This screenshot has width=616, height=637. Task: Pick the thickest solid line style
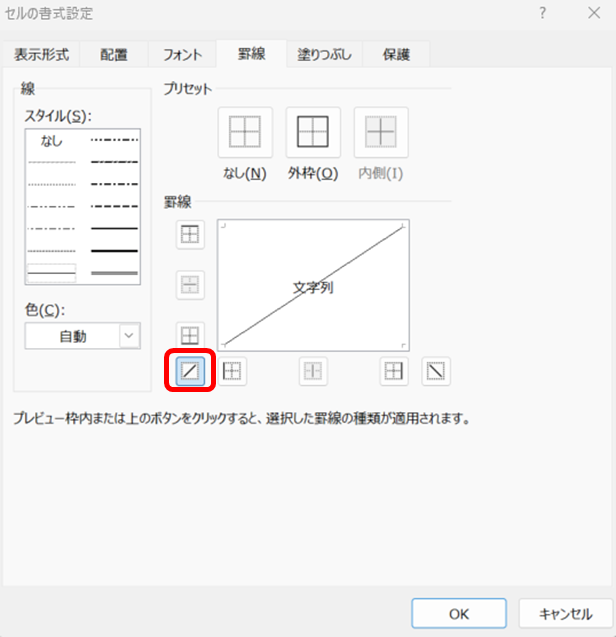[x=114, y=250]
